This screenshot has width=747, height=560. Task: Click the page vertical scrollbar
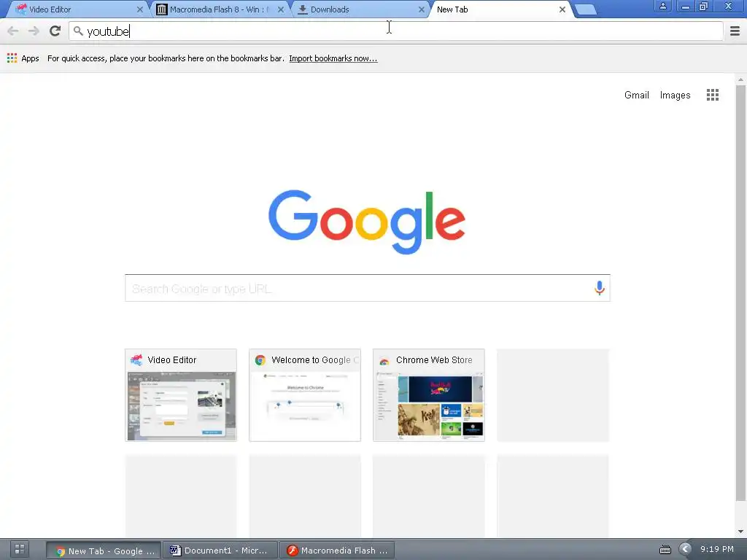pos(740,292)
